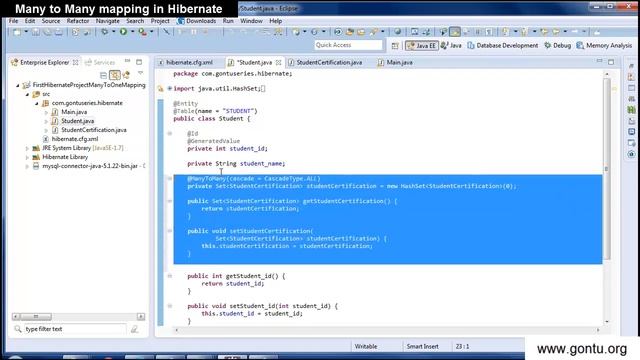Screen dimensions: 640x360
Task: Open Enterprise Explorer view menu triangle
Action: click(x=140, y=73)
